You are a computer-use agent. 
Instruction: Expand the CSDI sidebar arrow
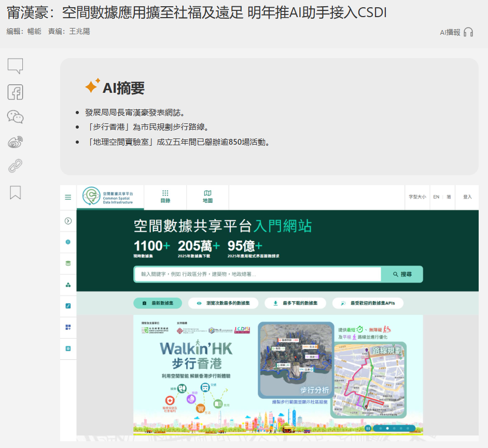pyautogui.click(x=68, y=221)
